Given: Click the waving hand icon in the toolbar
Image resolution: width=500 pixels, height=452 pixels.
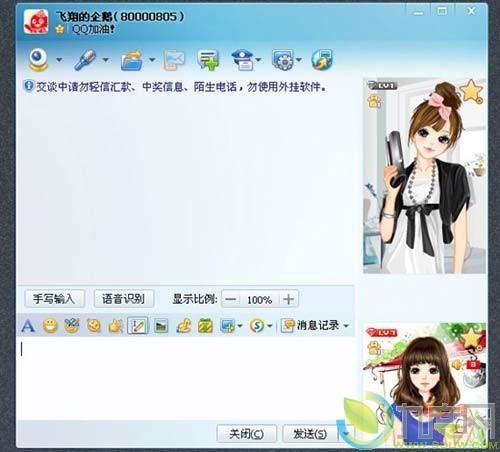Looking at the screenshot, I should tap(116, 326).
